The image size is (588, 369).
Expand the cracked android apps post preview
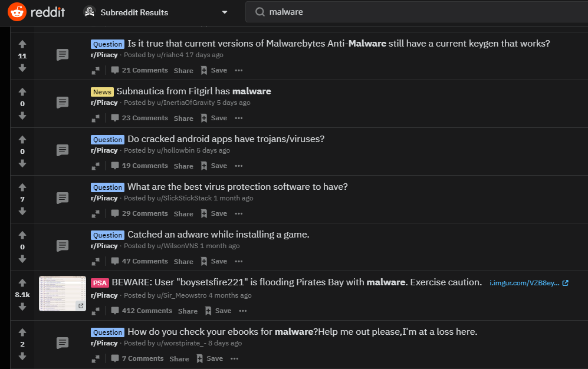(x=96, y=166)
